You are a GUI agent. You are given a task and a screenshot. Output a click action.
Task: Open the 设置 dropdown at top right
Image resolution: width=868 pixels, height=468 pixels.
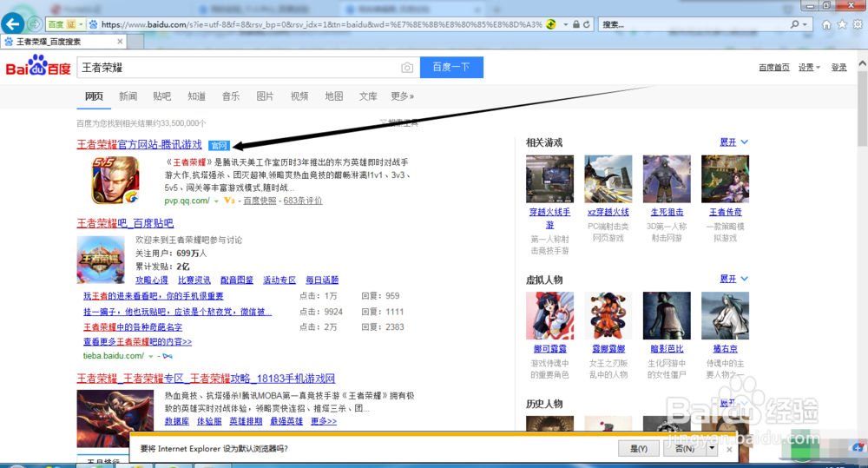tap(809, 68)
